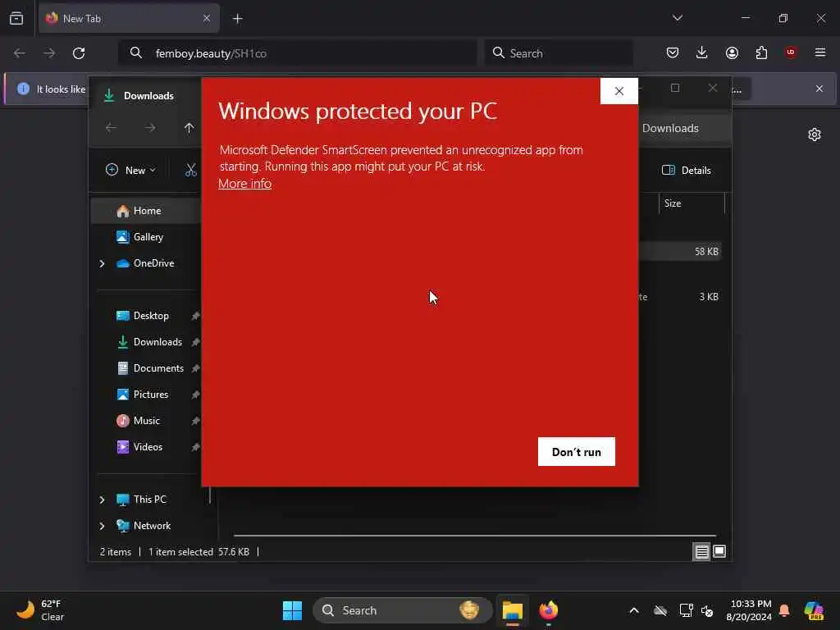Open File Explorer from the taskbar
The width and height of the screenshot is (840, 630).
point(513,610)
